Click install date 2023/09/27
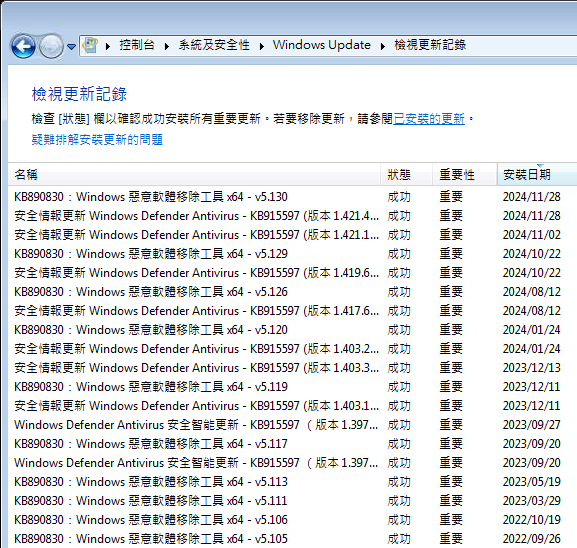The height and width of the screenshot is (548, 577). point(532,425)
